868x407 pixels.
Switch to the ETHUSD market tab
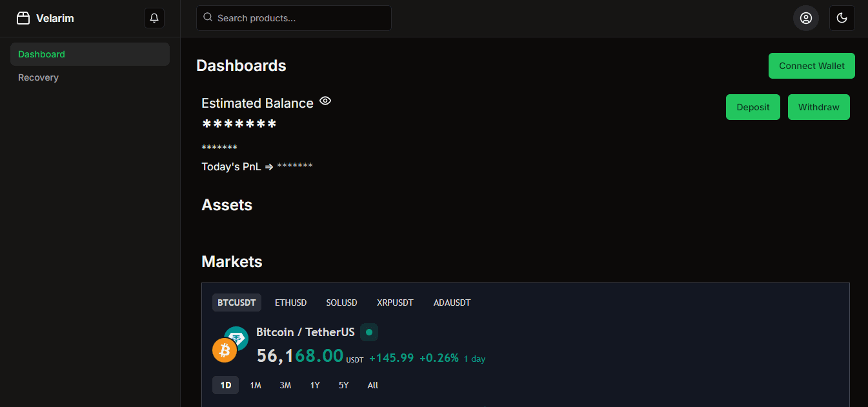pos(291,303)
